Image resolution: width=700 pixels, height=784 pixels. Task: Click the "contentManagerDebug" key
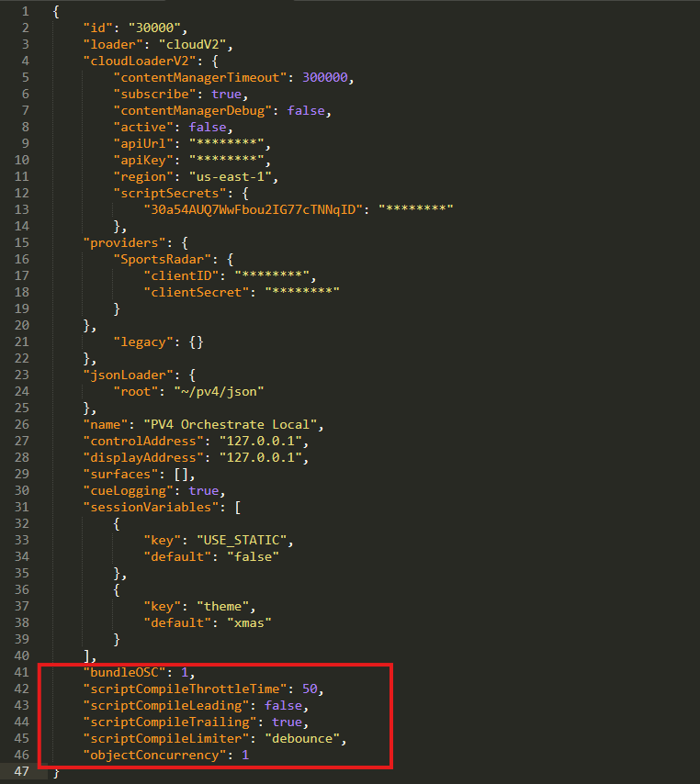(x=192, y=110)
